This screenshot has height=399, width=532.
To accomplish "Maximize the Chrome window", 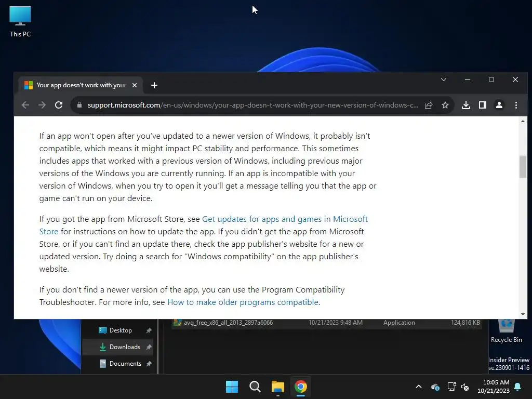I will point(491,79).
